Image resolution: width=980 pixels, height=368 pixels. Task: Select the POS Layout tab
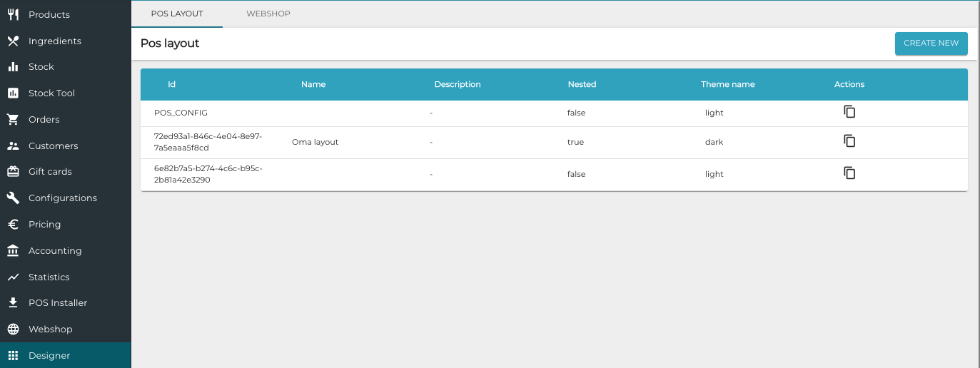177,14
